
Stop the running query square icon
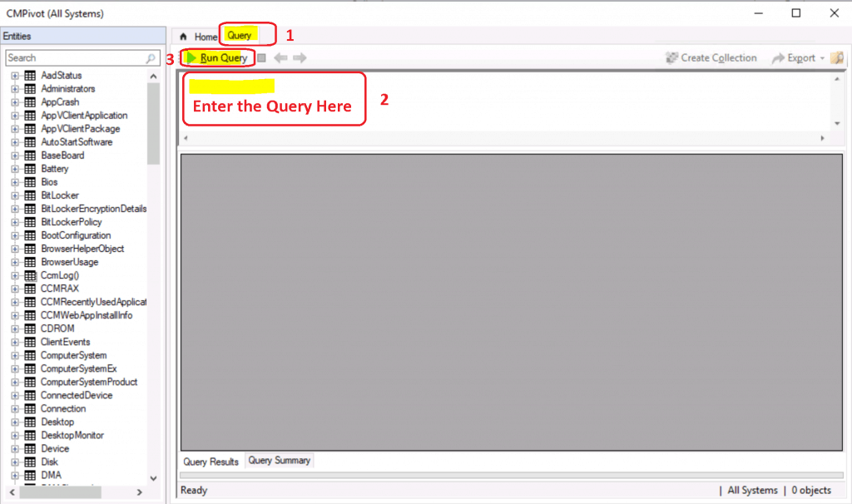tap(261, 57)
